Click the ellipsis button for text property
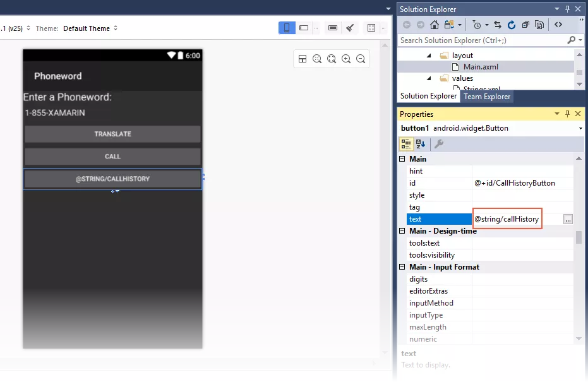The height and width of the screenshot is (382, 588). (568, 219)
